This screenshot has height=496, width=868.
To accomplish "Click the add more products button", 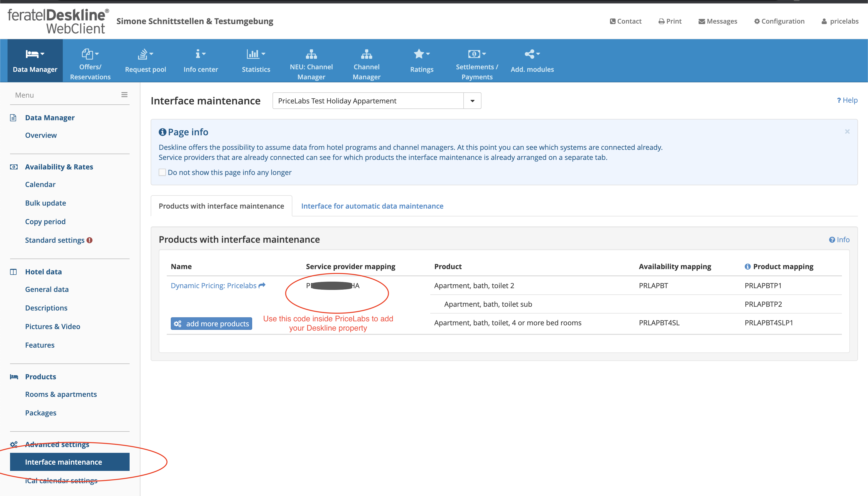I will (211, 324).
